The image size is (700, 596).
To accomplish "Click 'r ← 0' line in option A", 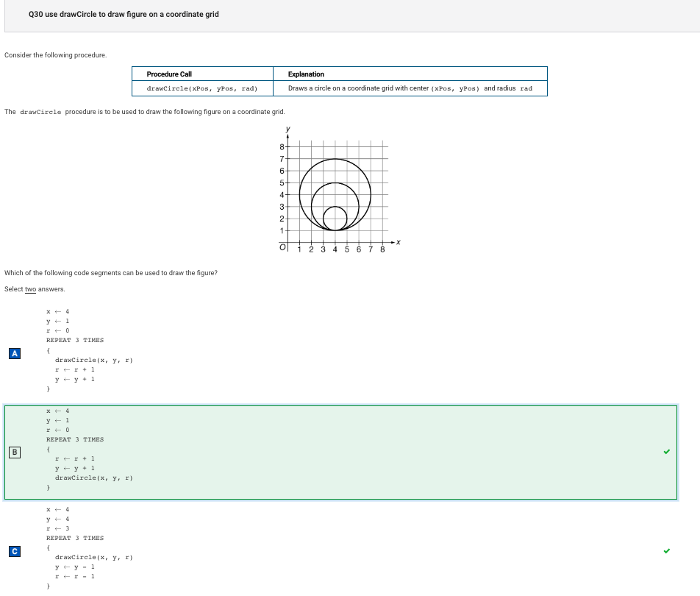I will (58, 330).
